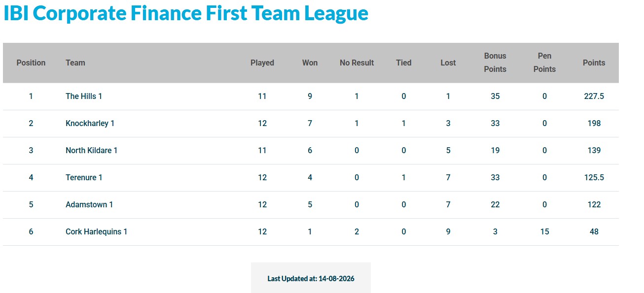Select the Lost column header
Viewport: 644px width, 293px height.
point(448,63)
